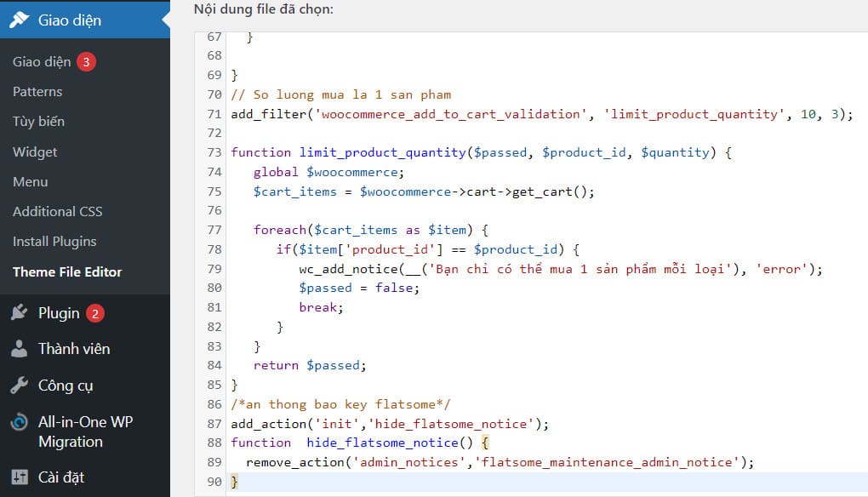Click the All-in-One WP Migration icon
This screenshot has height=497, width=868.
pyautogui.click(x=19, y=422)
